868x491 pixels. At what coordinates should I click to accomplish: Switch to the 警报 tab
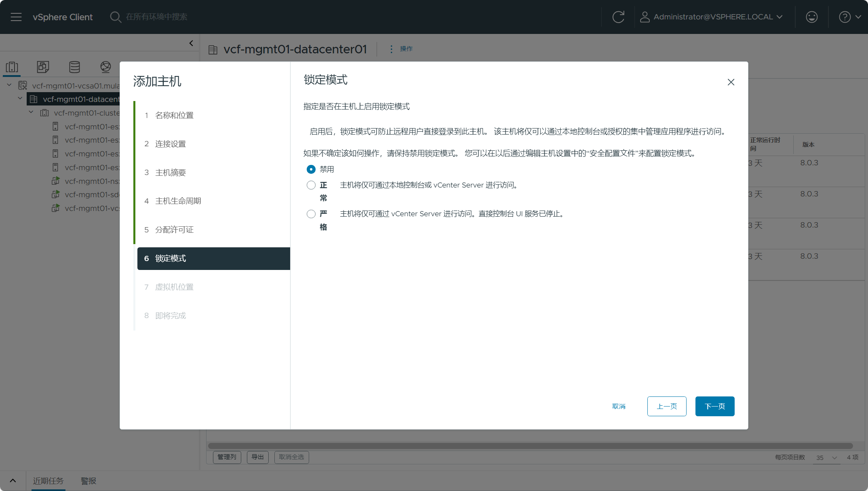point(88,481)
